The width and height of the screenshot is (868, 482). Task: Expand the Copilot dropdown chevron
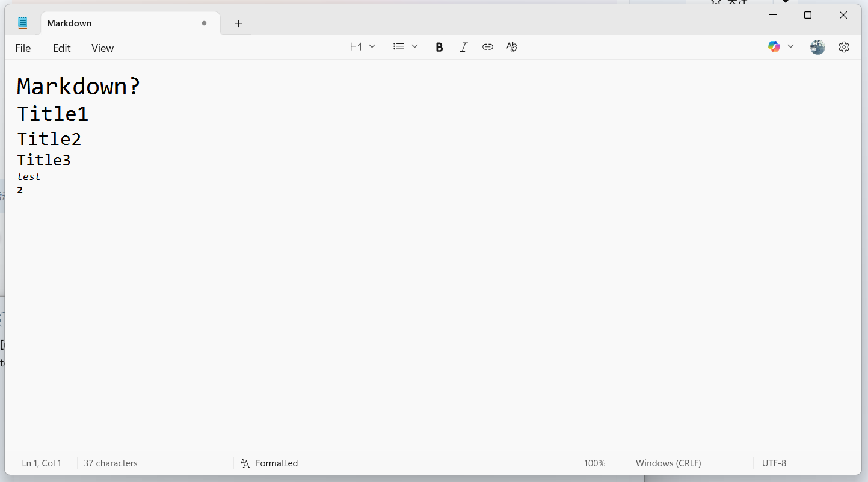pyautogui.click(x=791, y=47)
